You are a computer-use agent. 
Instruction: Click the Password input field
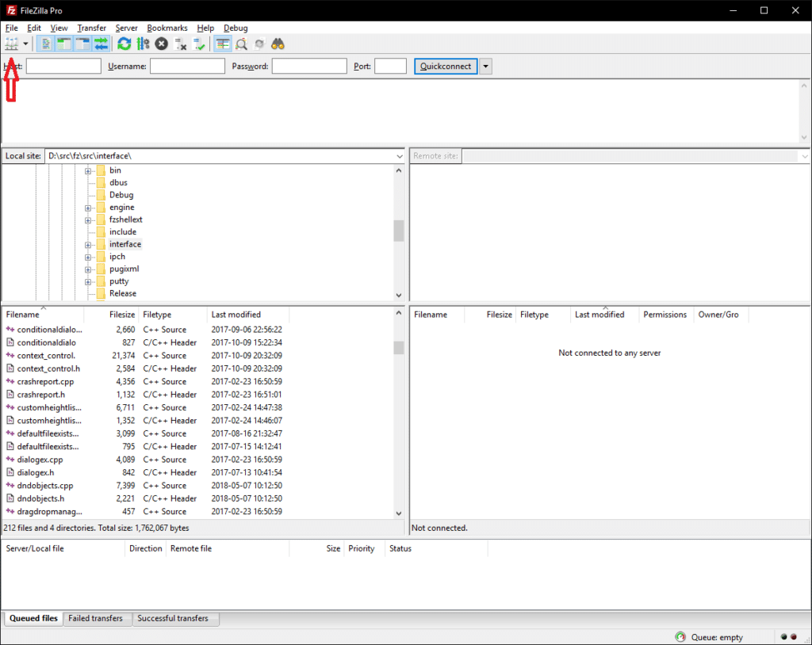coord(309,67)
